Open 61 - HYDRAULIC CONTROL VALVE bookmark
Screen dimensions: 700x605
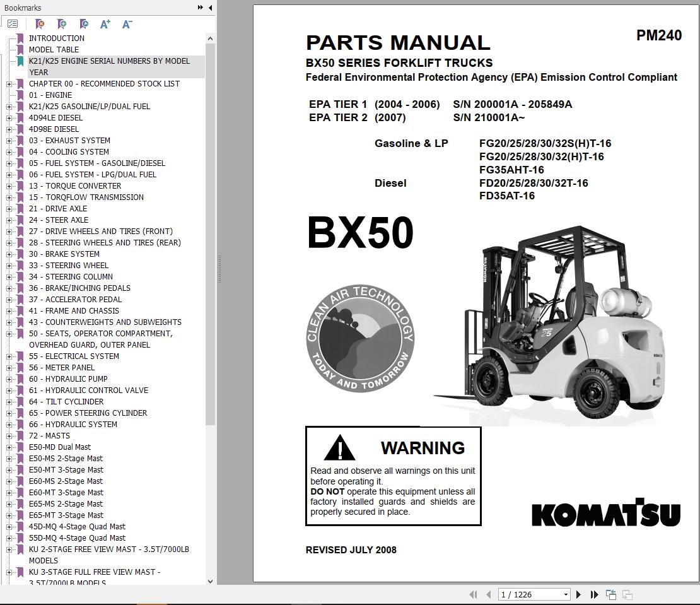coord(89,391)
